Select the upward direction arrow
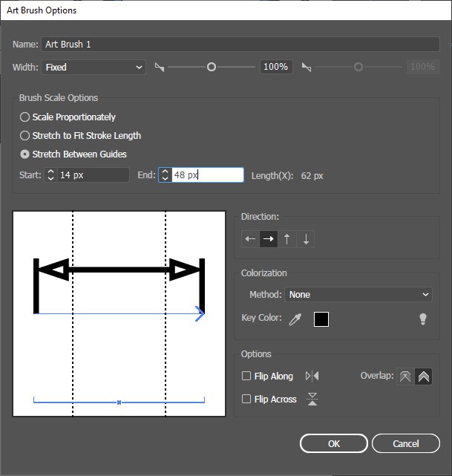Viewport: 452px width, 476px height. pyautogui.click(x=286, y=239)
